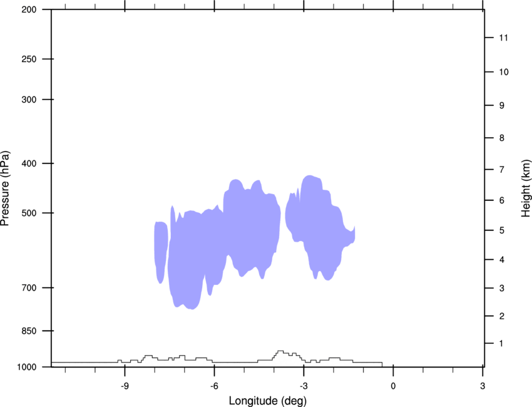
Task: Select the 850 pressure tick label
Action: [x=29, y=331]
